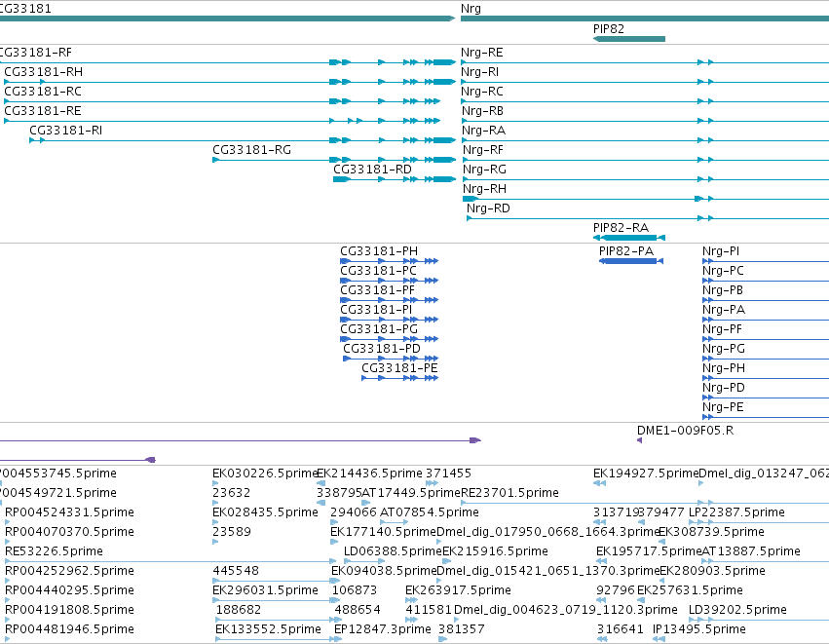Image resolution: width=829 pixels, height=644 pixels.
Task: Select protein CG33181-PD label
Action: pos(382,349)
